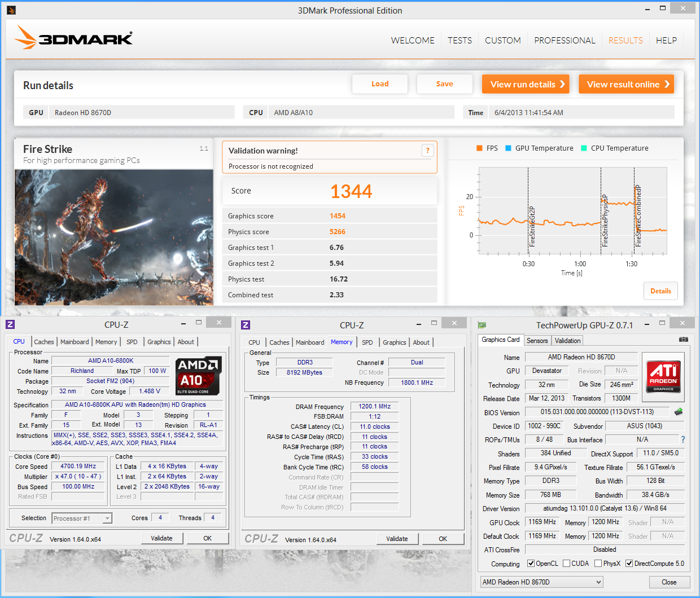Image resolution: width=700 pixels, height=598 pixels.
Task: Switch to Validation tab in GPU-Z
Action: click(567, 341)
